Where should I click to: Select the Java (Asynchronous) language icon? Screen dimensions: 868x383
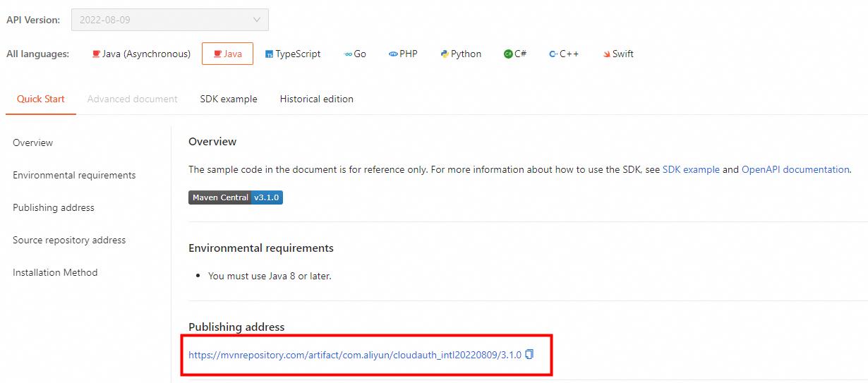click(96, 54)
